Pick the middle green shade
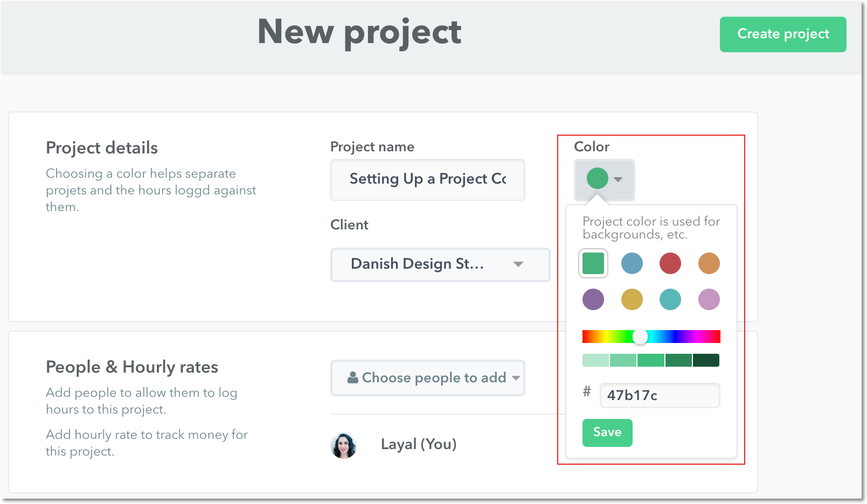This screenshot has width=867, height=504. tap(651, 360)
